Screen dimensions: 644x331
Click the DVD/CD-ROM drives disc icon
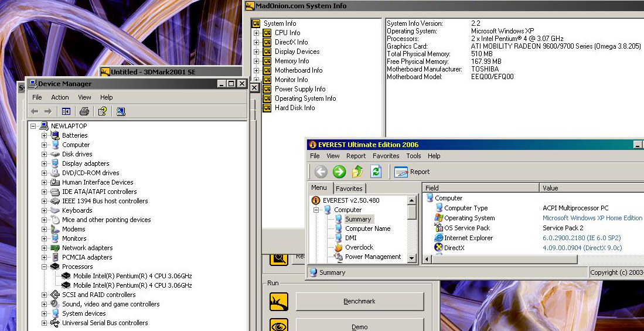55,173
